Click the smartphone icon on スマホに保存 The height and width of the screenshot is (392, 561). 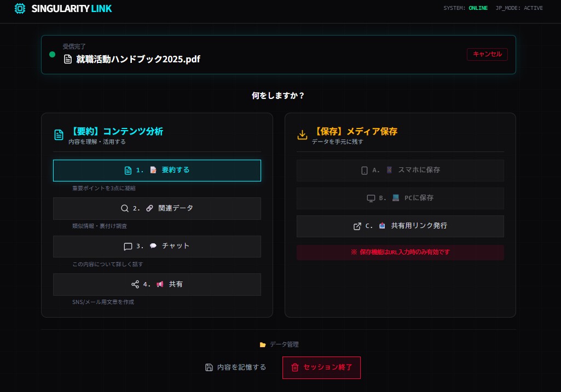[x=365, y=170]
